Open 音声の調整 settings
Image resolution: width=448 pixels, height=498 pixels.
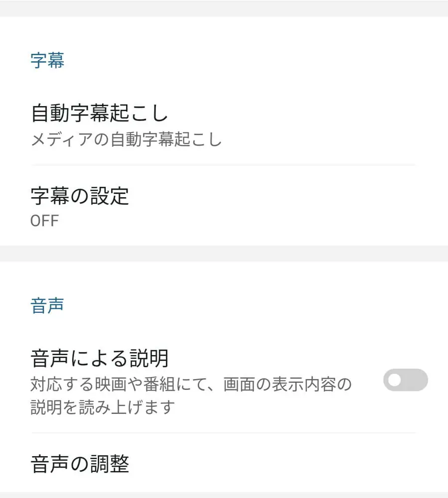point(80,464)
